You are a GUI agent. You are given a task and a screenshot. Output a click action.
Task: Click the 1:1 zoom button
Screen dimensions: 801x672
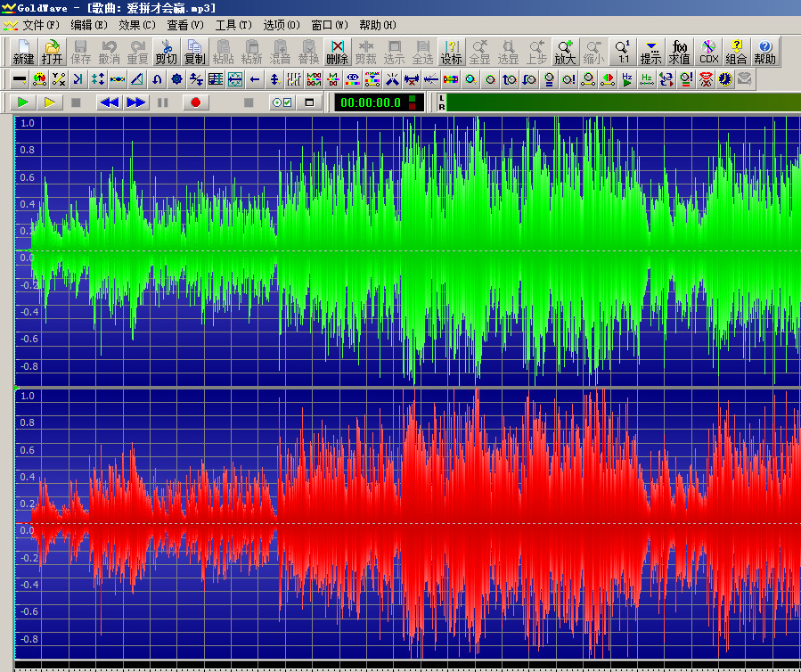click(623, 52)
